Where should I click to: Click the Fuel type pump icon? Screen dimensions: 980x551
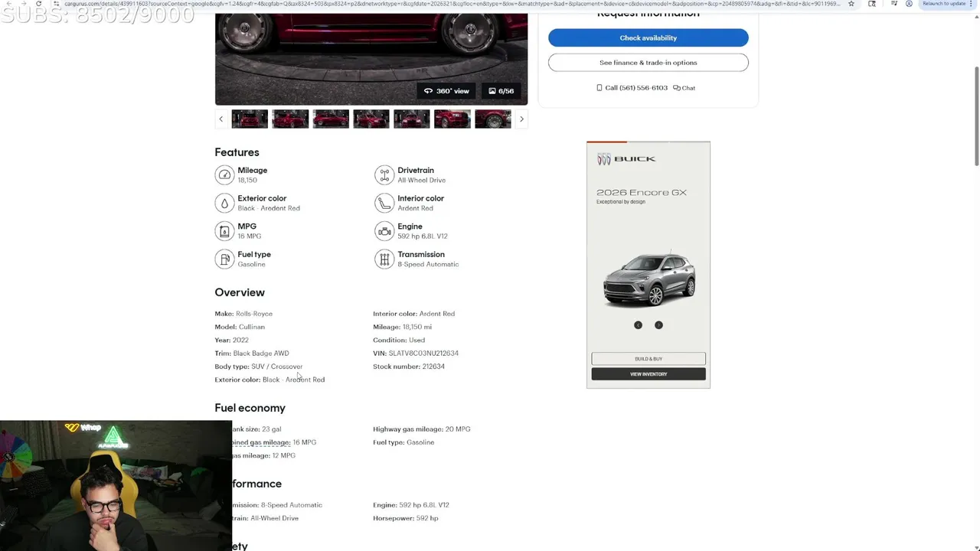point(224,259)
